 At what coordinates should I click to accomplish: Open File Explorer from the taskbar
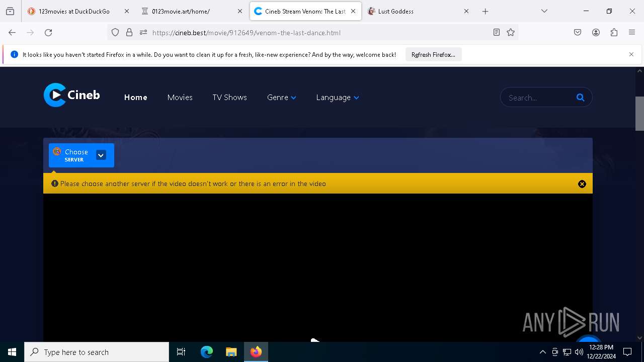tap(231, 352)
